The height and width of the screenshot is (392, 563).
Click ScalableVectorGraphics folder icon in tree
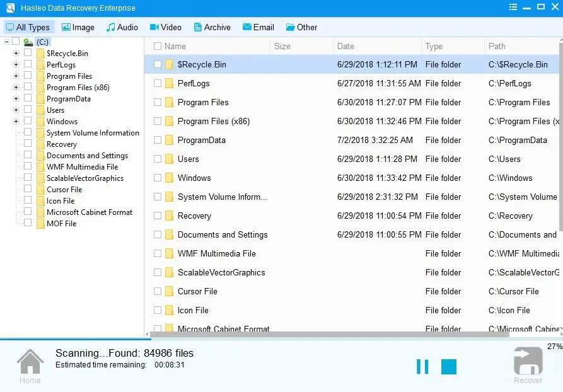point(40,178)
